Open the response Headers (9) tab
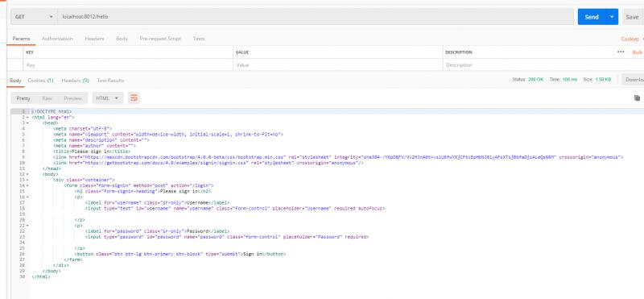The image size is (644, 299). (75, 81)
